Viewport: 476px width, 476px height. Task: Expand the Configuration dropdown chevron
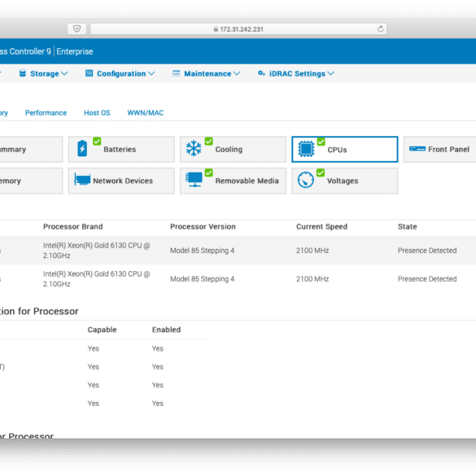pyautogui.click(x=151, y=73)
